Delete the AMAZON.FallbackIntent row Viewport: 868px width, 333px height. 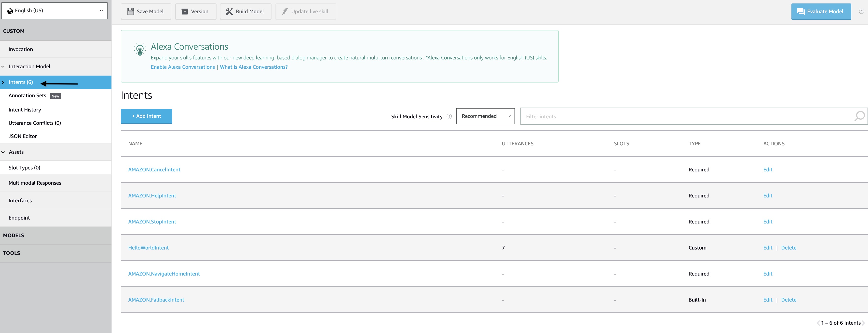(x=789, y=300)
